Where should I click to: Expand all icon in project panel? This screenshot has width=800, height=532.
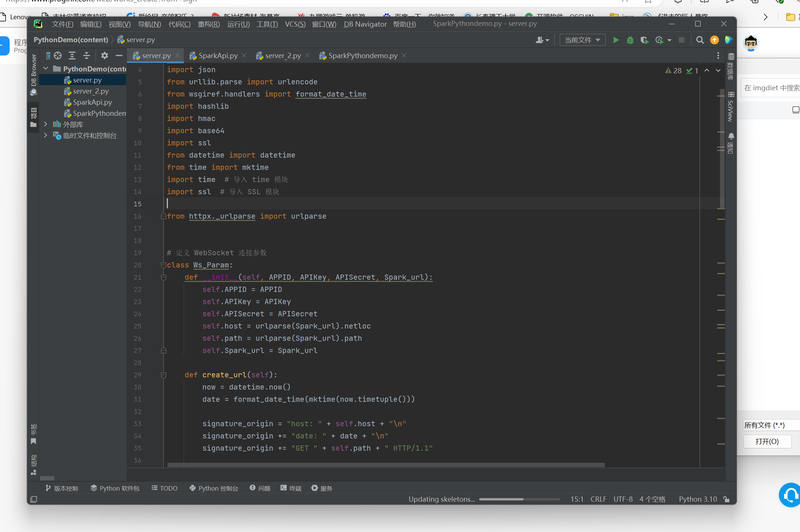(x=72, y=56)
